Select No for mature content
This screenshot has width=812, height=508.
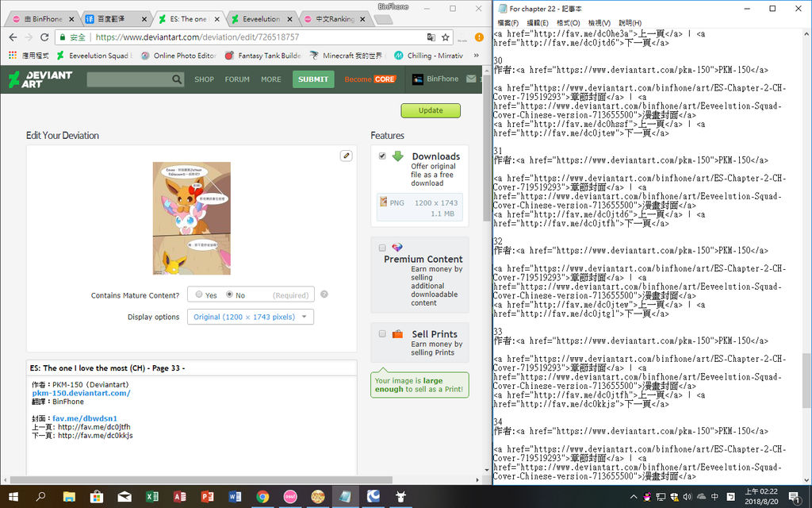(x=229, y=294)
